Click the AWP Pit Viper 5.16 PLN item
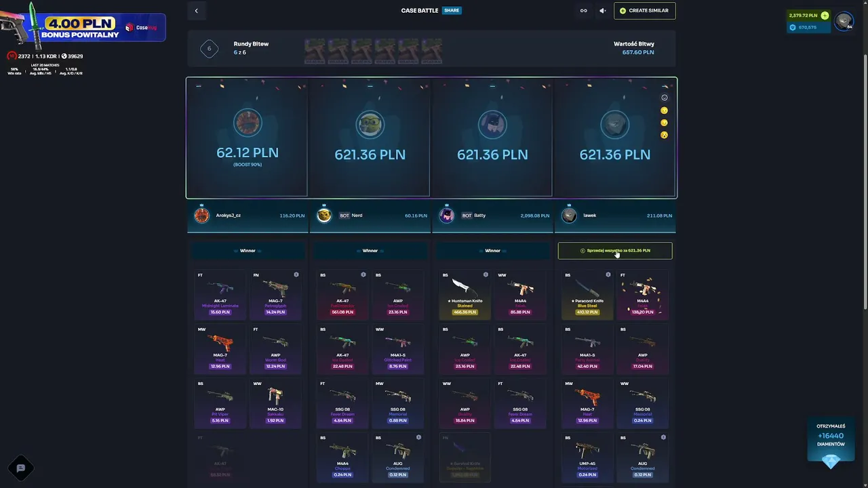 point(220,403)
